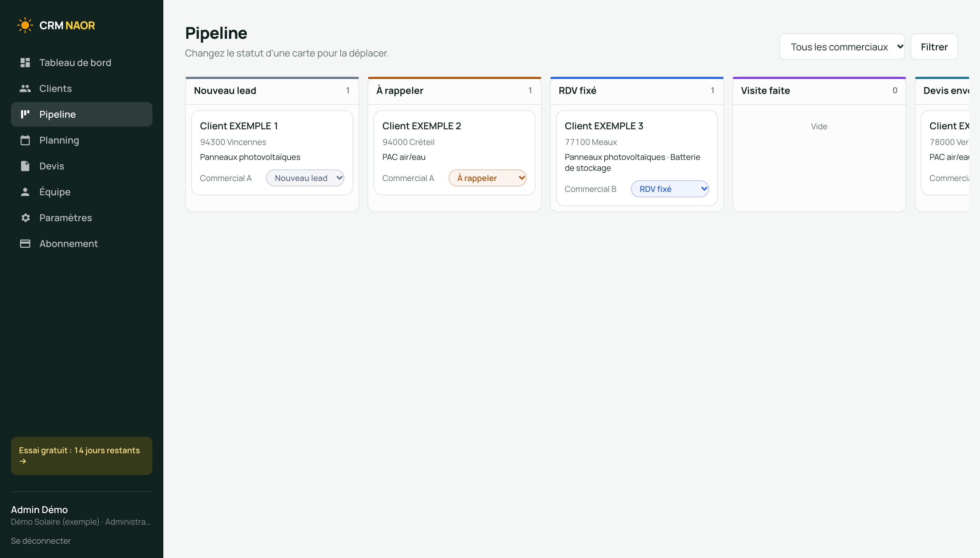Click the RDV fixé column header

pos(637,91)
